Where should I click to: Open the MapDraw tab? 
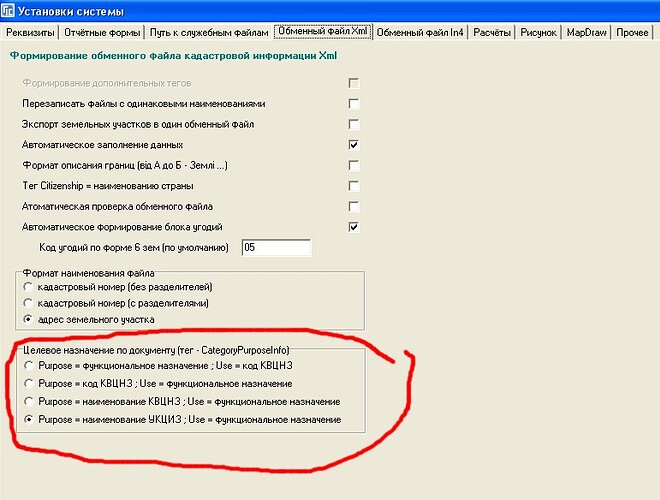(x=586, y=32)
